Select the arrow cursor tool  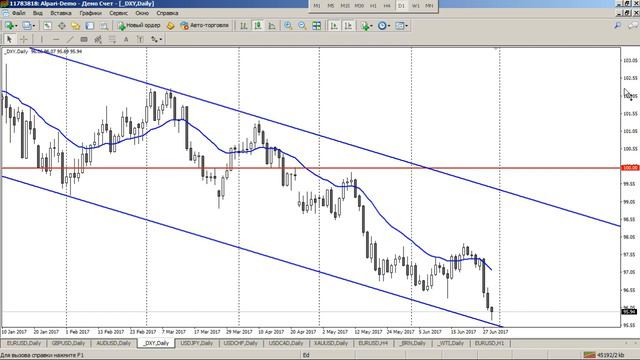click(9, 39)
